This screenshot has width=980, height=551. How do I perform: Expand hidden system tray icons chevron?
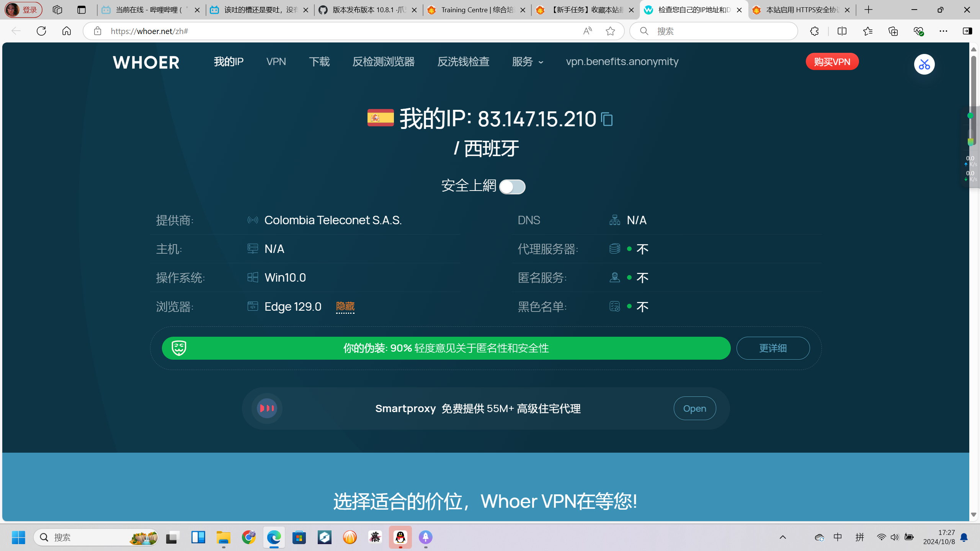[783, 538]
